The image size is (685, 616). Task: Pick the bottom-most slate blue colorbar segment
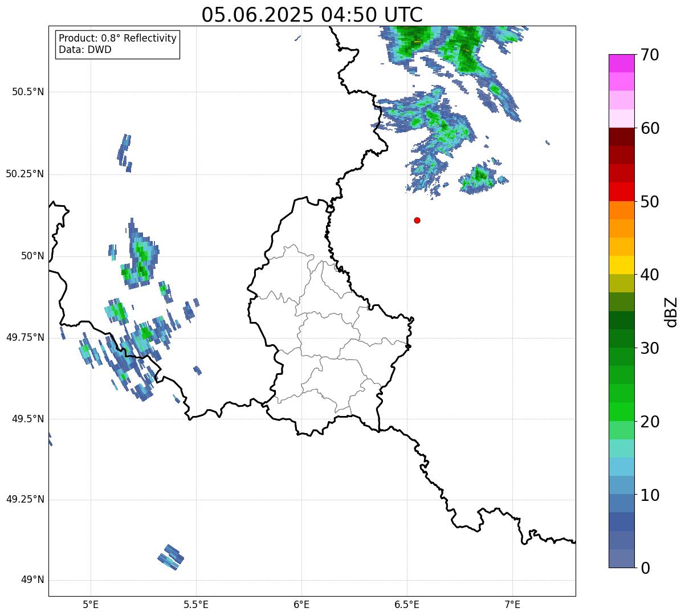tap(622, 558)
